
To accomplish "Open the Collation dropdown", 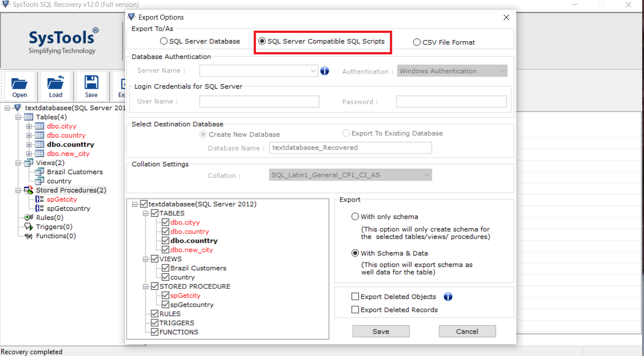I will click(x=427, y=175).
